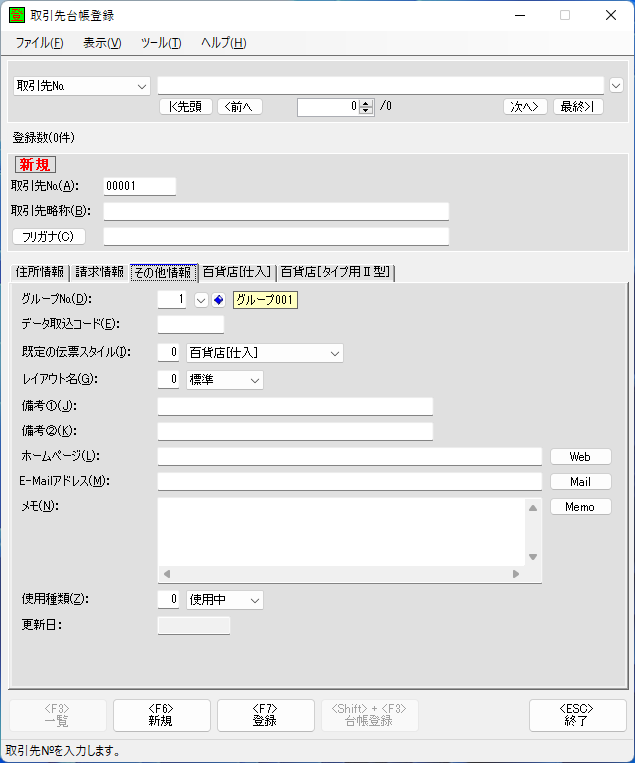Minimize the 取引先台帳登録 window
The height and width of the screenshot is (763, 635).
pos(520,16)
